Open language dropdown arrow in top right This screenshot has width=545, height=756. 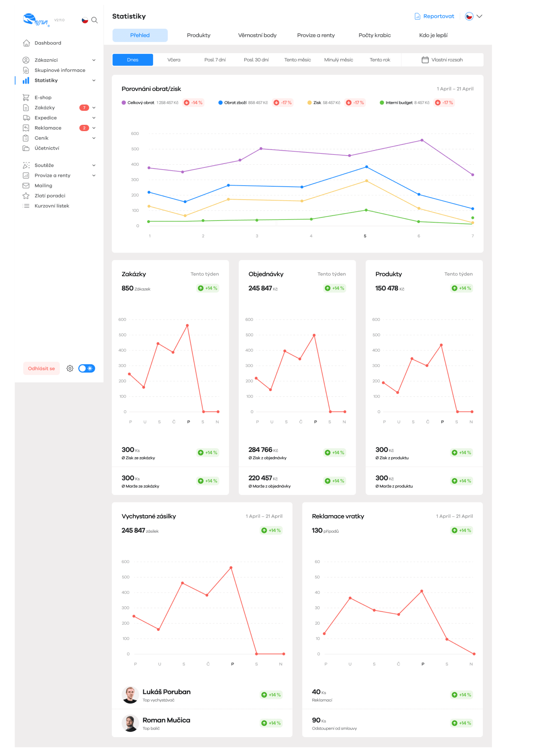point(479,16)
